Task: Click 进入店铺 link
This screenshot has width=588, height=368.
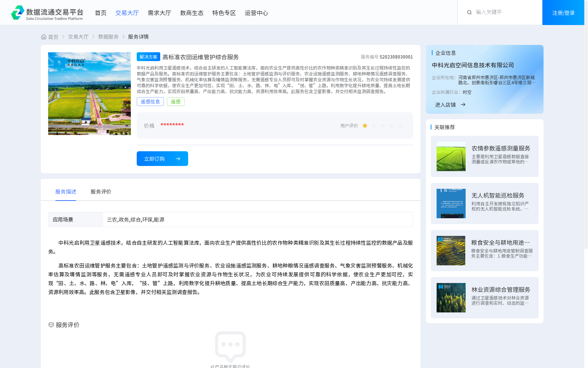Action: tap(445, 105)
